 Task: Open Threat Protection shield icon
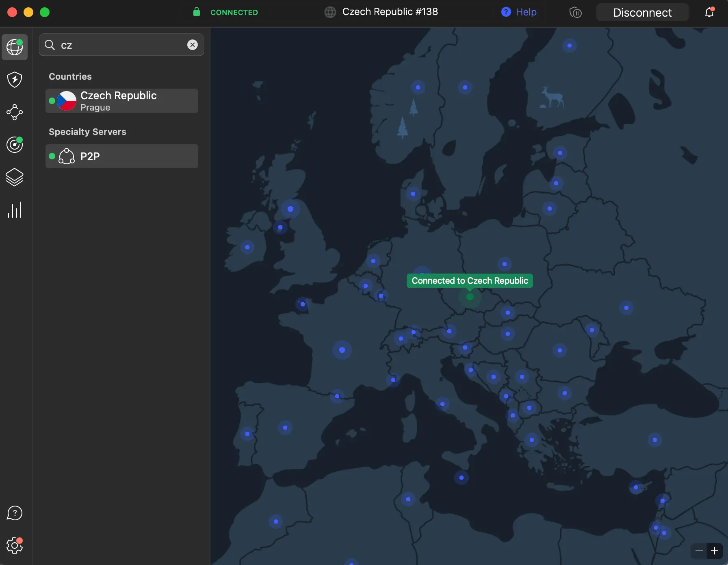pos(15,80)
